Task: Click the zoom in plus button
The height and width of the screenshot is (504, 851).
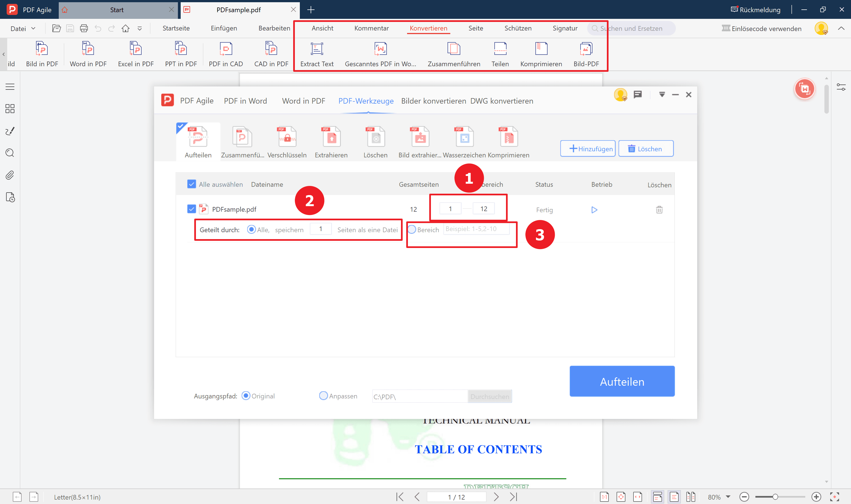Action: (816, 497)
